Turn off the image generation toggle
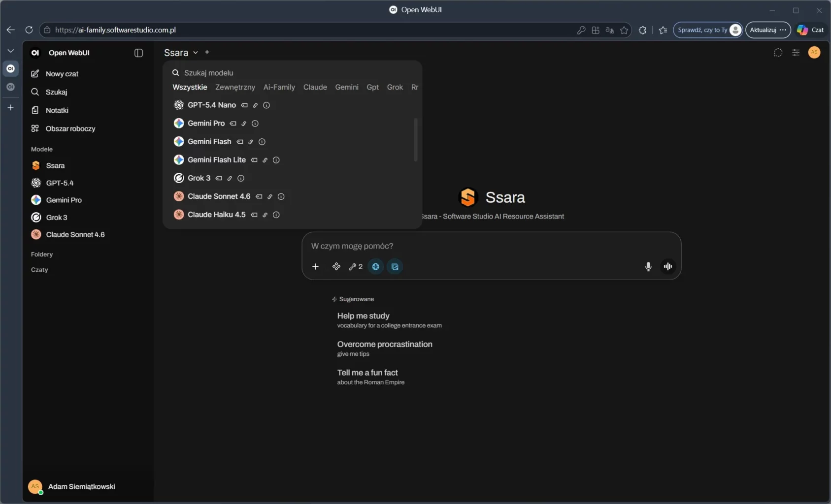The width and height of the screenshot is (831, 504). 395,266
